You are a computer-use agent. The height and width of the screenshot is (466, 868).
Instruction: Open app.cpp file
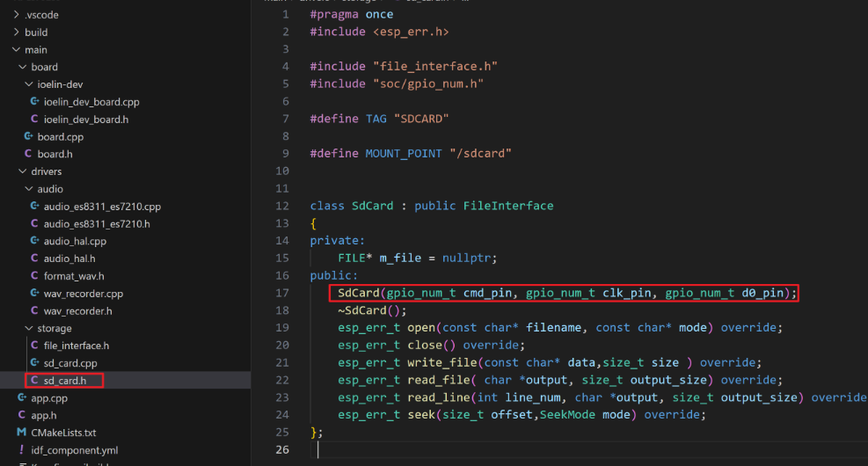[49, 398]
